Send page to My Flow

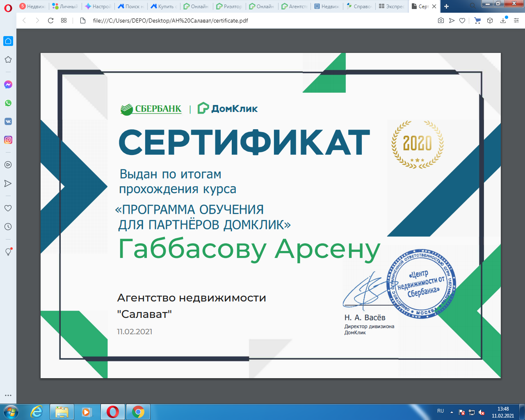(452, 21)
